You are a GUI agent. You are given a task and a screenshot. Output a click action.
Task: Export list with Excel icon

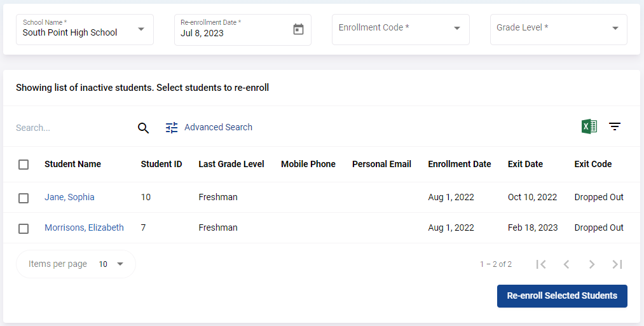point(589,126)
